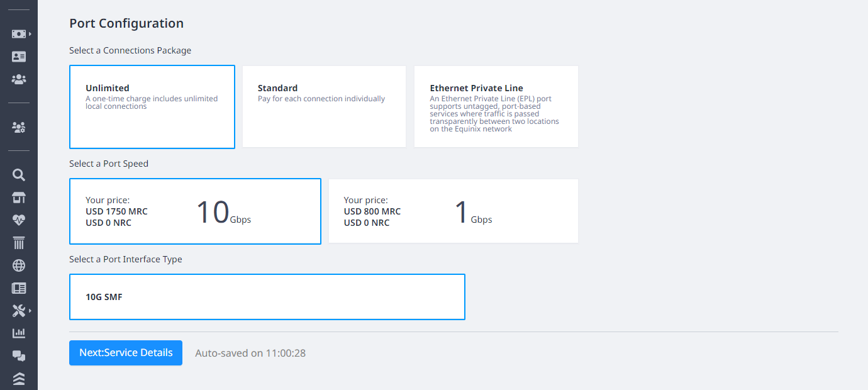Click the magnifying glass search icon
The width and height of the screenshot is (868, 390).
(x=19, y=175)
